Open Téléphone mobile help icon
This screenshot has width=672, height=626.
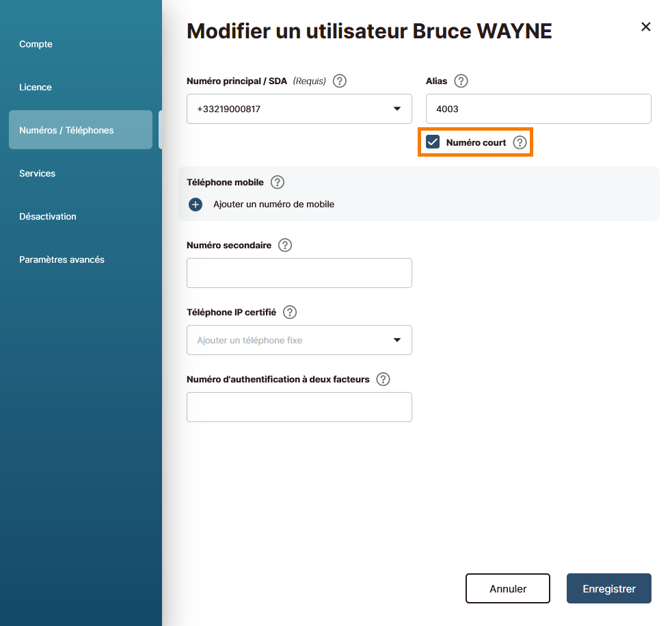(278, 182)
